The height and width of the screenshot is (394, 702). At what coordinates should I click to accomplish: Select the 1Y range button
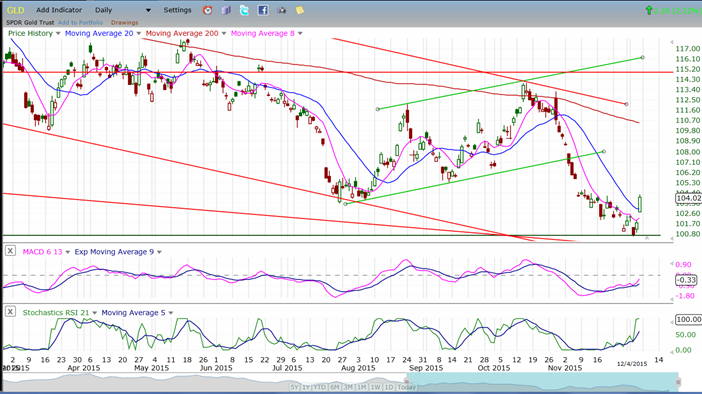coord(306,387)
